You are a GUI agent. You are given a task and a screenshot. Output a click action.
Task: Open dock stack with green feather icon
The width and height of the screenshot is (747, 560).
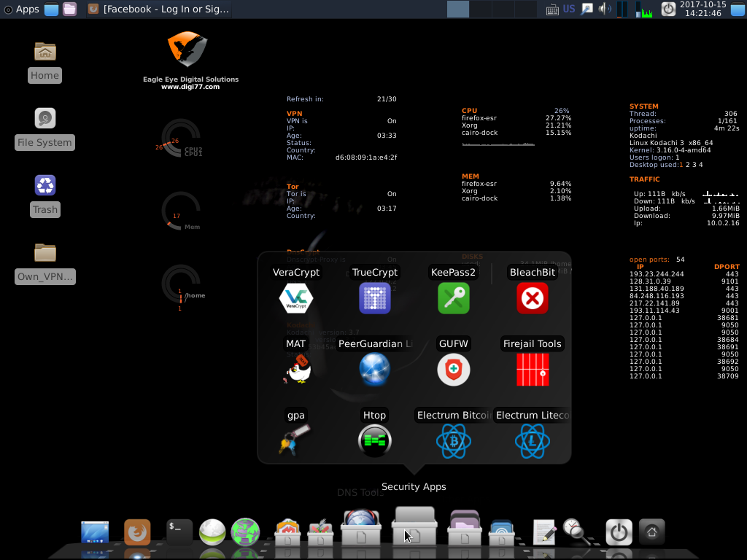click(x=320, y=532)
